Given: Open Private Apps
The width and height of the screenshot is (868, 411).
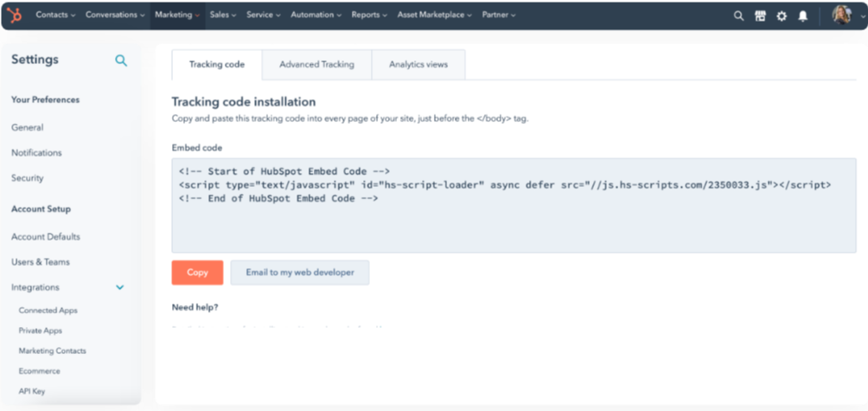Looking at the screenshot, I should point(41,331).
